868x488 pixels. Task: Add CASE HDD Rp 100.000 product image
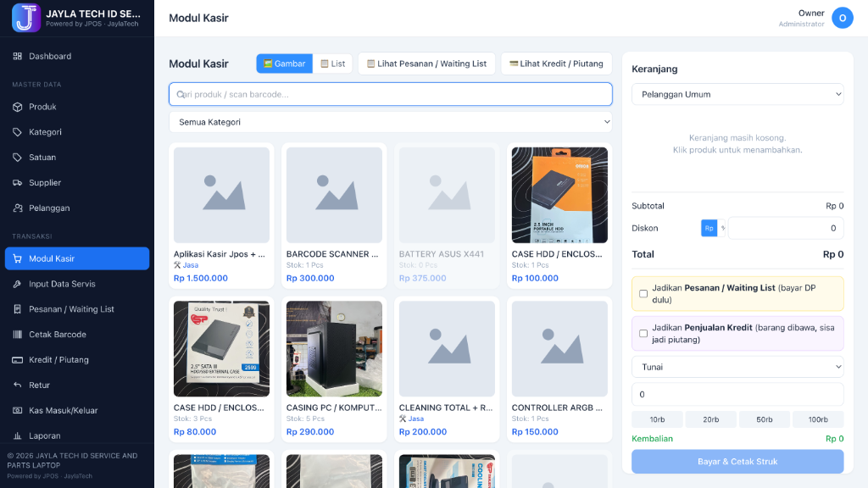coord(559,195)
